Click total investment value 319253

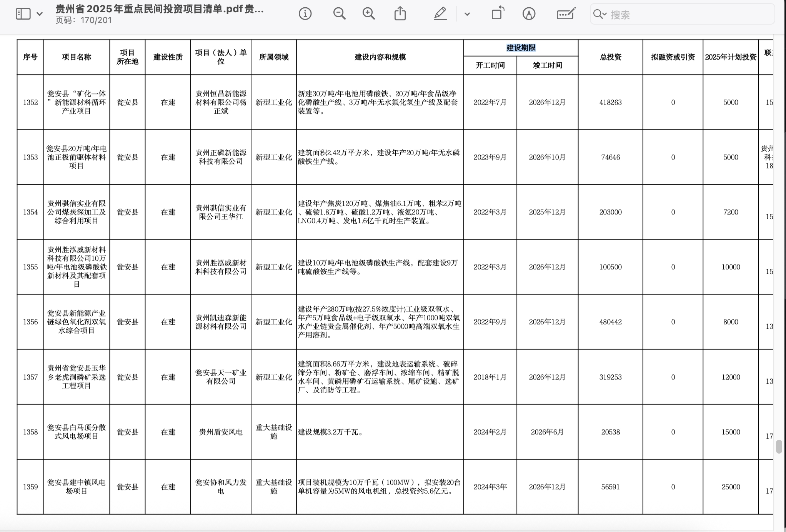tap(610, 377)
